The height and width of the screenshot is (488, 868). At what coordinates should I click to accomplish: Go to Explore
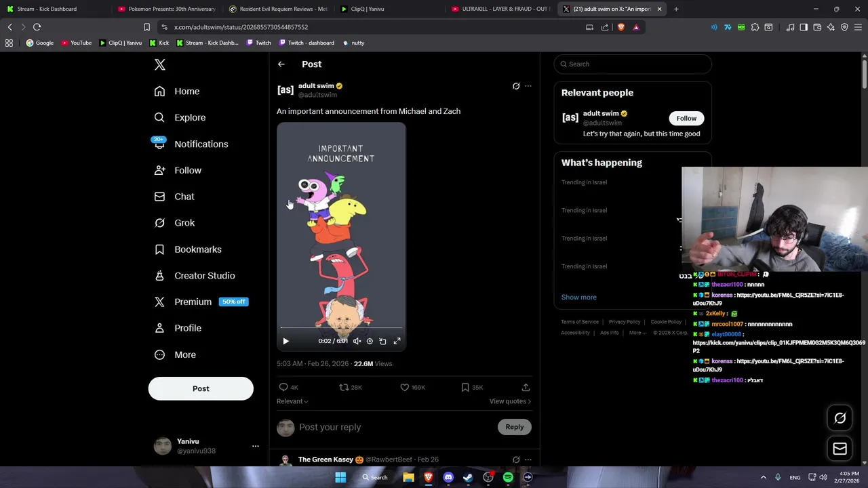click(180, 117)
